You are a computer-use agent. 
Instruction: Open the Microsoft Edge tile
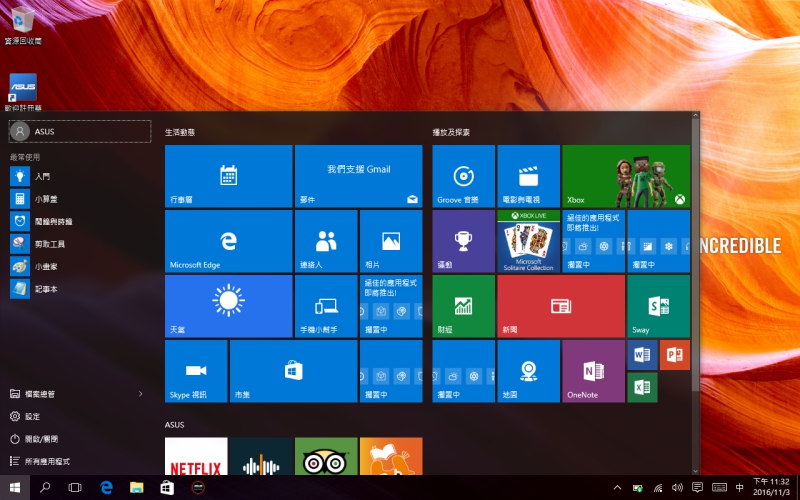pos(228,241)
